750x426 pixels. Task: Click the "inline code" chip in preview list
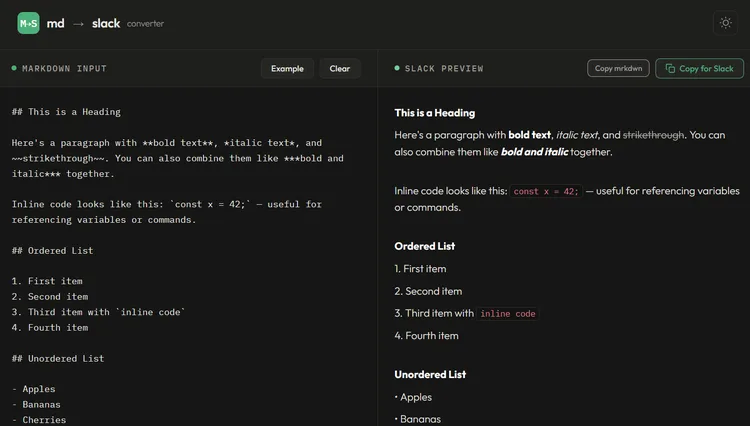[508, 314]
